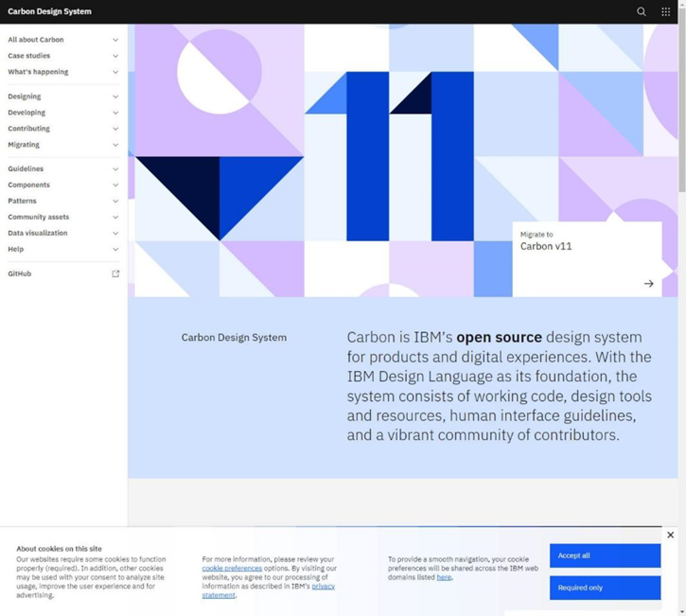The width and height of the screenshot is (686, 616).
Task: Click 'Carbon Design System' label in blue section
Action: [x=234, y=338]
